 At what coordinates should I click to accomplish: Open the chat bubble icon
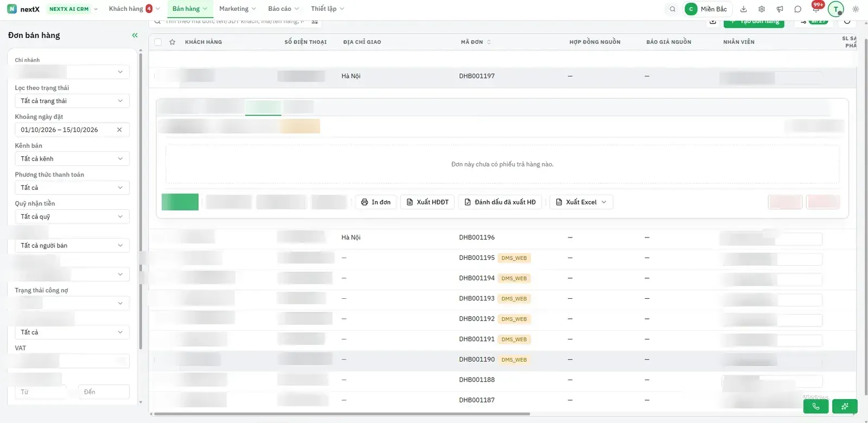(x=797, y=9)
